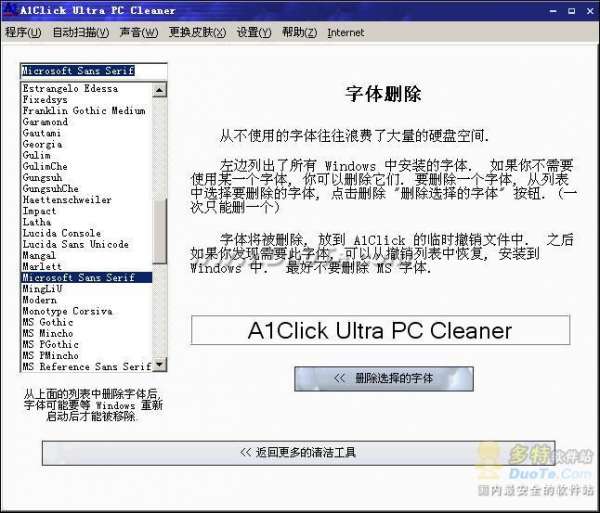The width and height of the screenshot is (600, 513).
Task: Select MS Reference Sans Serif font
Action: [x=86, y=366]
